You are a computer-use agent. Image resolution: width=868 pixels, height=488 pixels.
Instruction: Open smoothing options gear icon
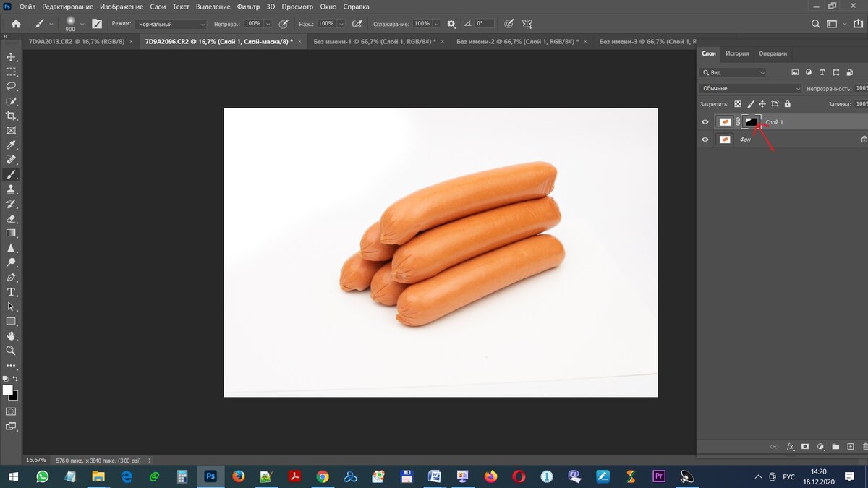[x=452, y=24]
